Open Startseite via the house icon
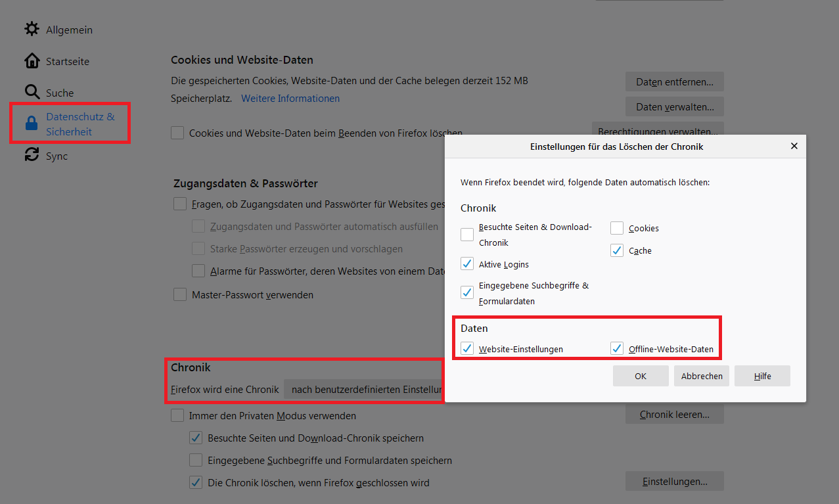 coord(32,60)
